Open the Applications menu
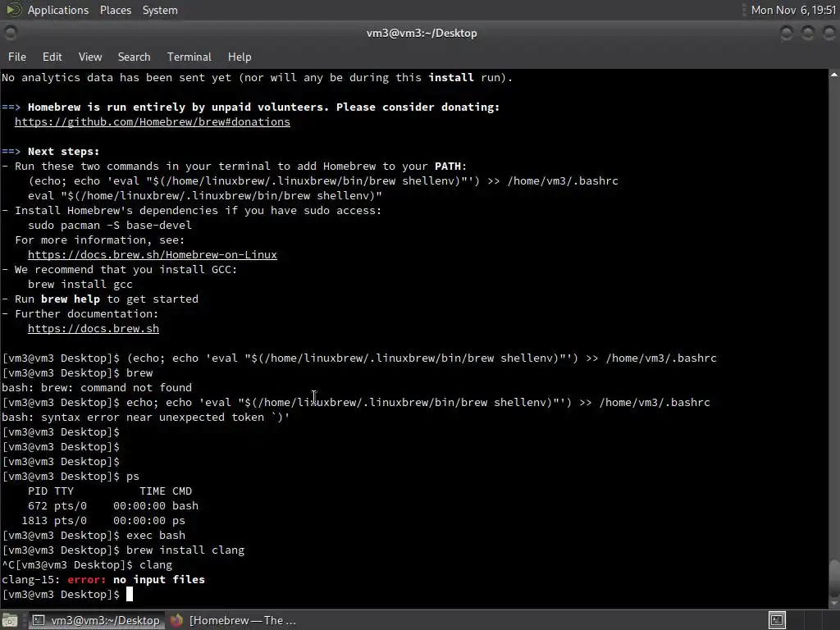Image resolution: width=840 pixels, height=630 pixels. pyautogui.click(x=58, y=10)
